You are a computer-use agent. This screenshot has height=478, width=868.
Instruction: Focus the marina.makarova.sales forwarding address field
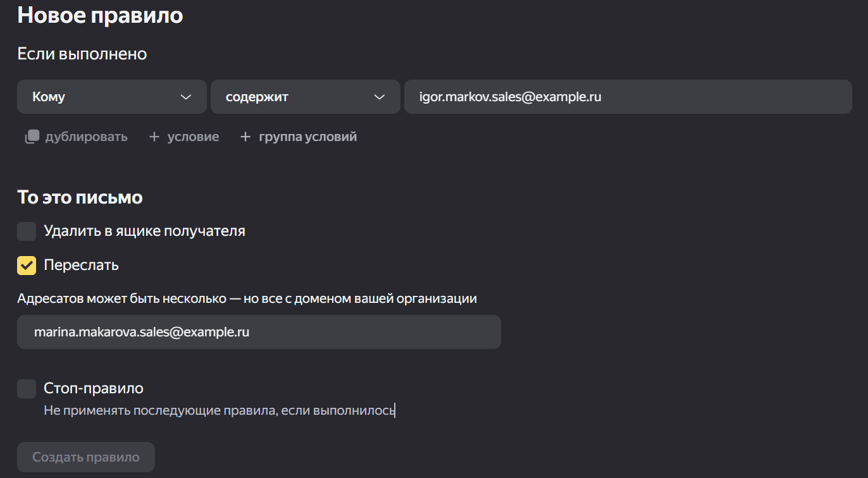pos(258,332)
